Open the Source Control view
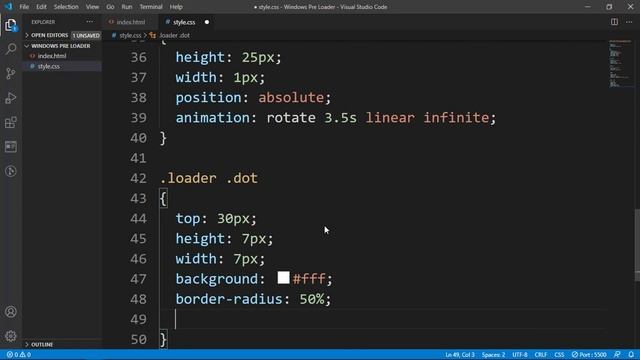The width and height of the screenshot is (640, 360). pos(11,73)
